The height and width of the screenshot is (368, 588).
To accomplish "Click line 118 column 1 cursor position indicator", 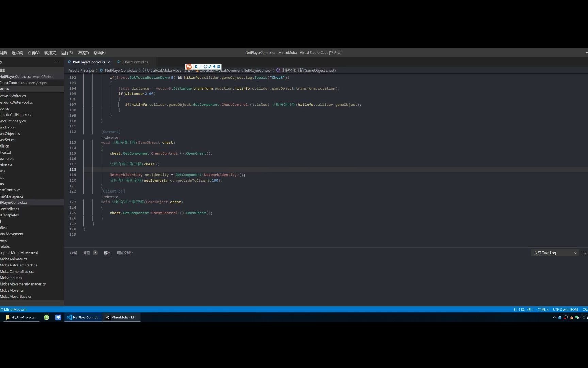I will [x=523, y=310].
